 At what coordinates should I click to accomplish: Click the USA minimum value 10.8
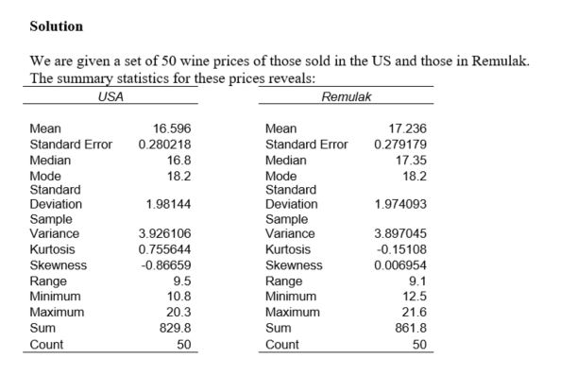click(178, 296)
